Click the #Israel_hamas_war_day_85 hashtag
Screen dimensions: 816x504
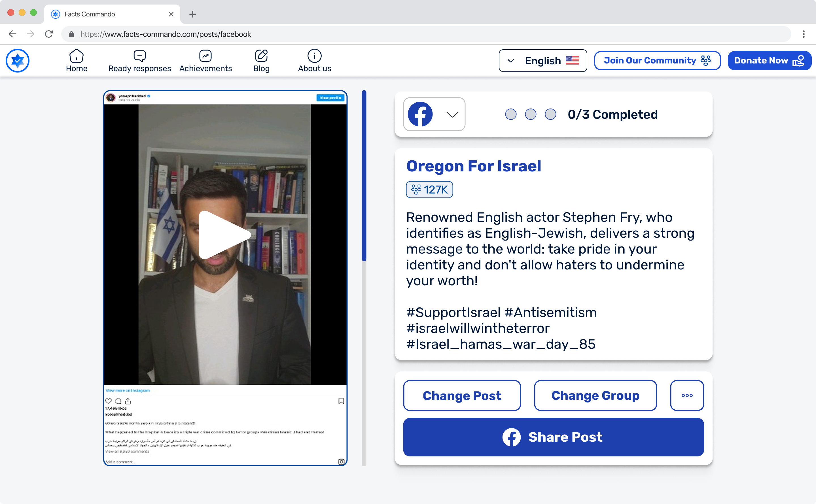(501, 344)
